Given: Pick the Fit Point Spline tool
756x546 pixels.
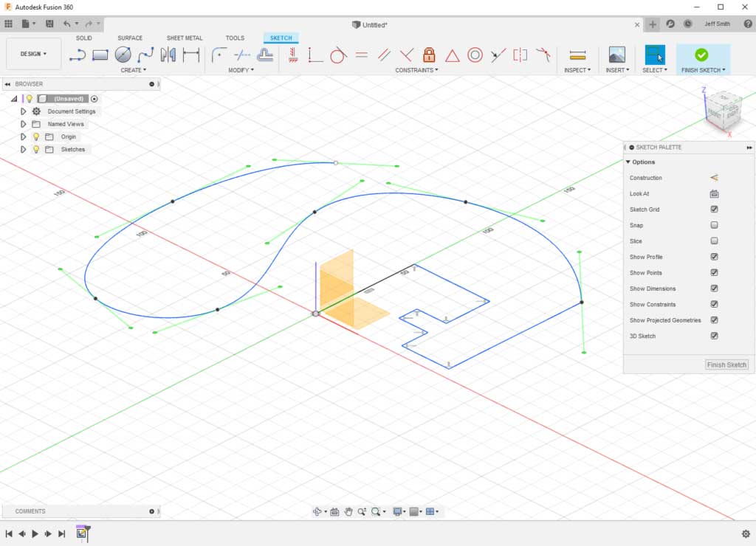Looking at the screenshot, I should (145, 55).
